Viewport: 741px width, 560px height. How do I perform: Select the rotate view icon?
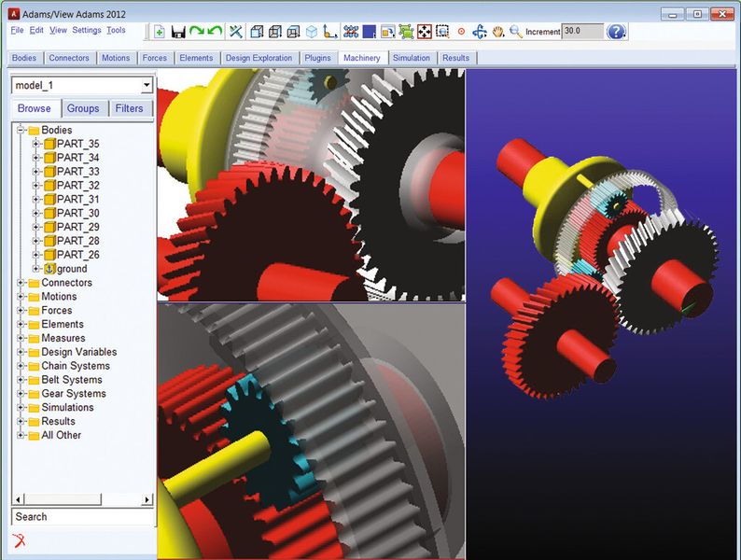pos(480,32)
